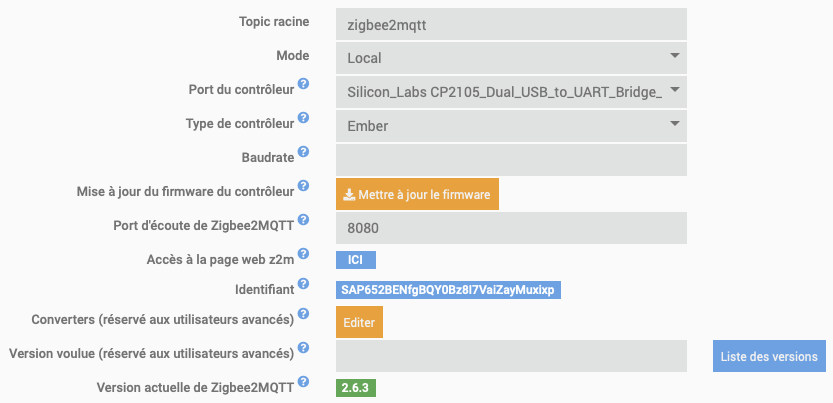Click the Baudrate help icon

click(x=303, y=152)
